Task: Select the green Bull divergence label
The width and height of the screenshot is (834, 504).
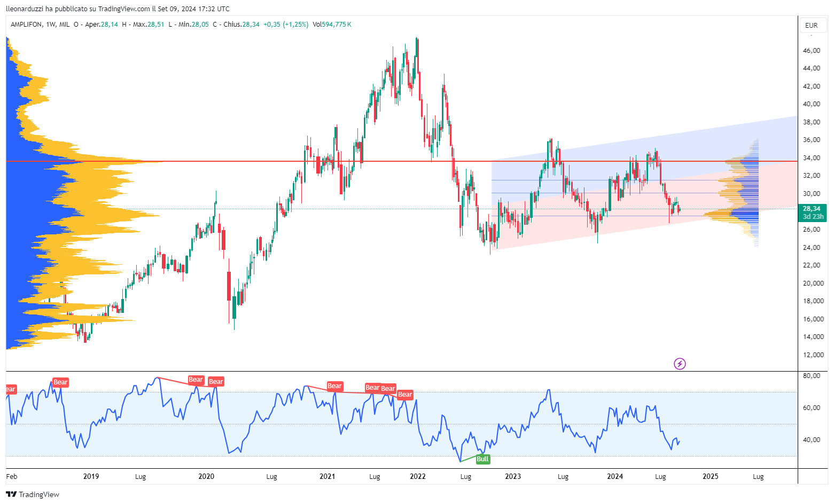Action: pos(482,459)
